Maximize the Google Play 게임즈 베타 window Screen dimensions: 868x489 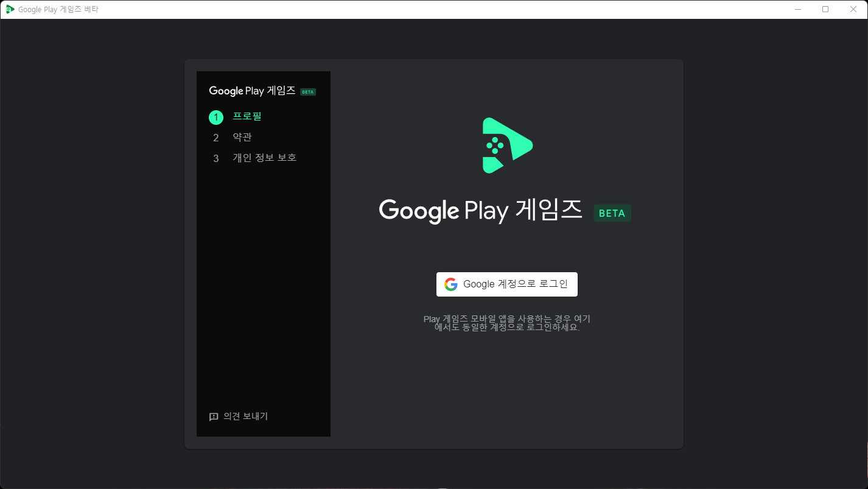pos(825,9)
